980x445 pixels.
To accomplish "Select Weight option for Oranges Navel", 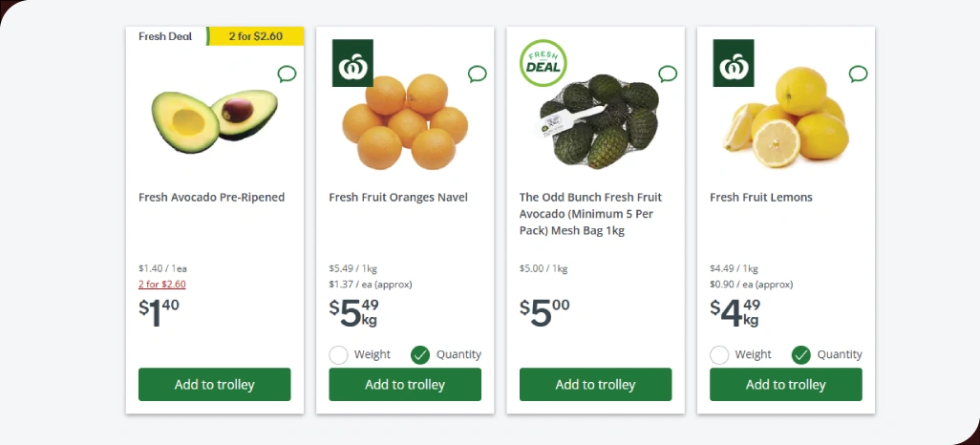I will [x=338, y=355].
